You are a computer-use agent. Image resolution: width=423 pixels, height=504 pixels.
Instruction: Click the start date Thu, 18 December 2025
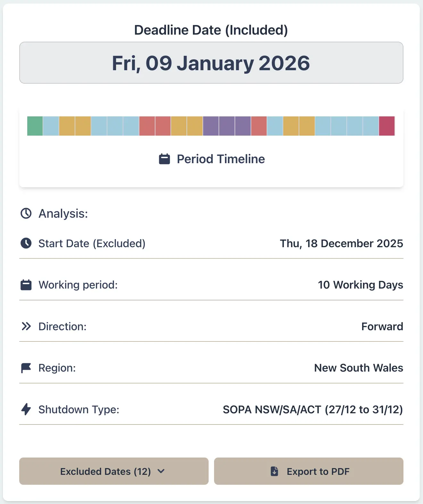coord(341,243)
